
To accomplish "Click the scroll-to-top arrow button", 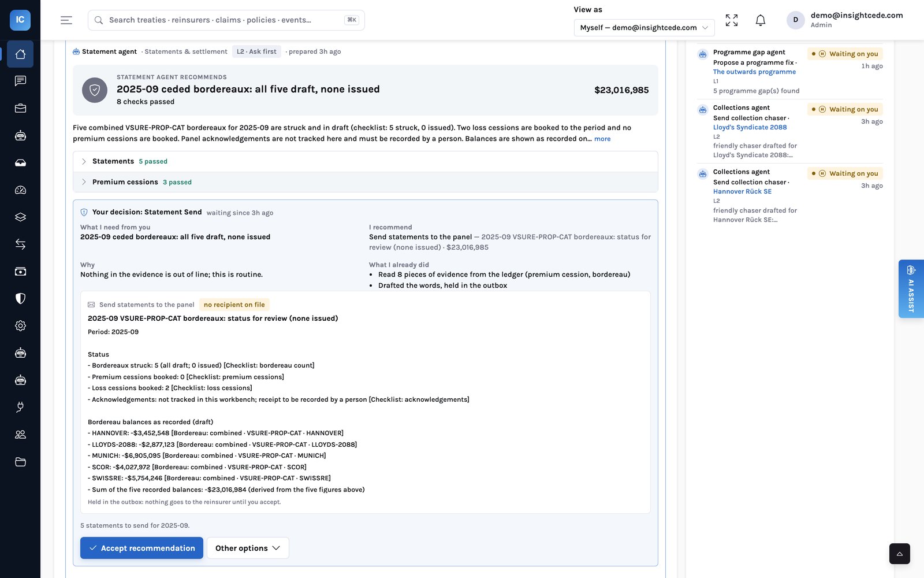I will click(899, 554).
